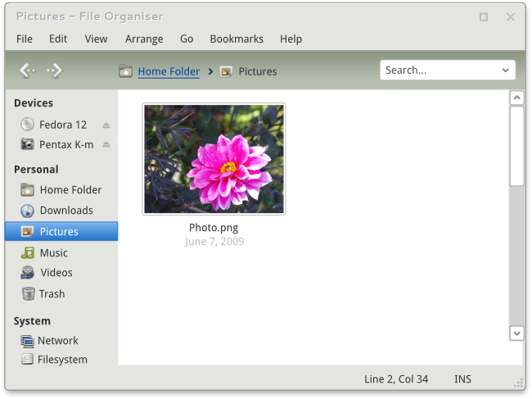Viewport: 532px width, 399px height.
Task: Click the Line 2, Col 34 status text
Action: (x=396, y=379)
